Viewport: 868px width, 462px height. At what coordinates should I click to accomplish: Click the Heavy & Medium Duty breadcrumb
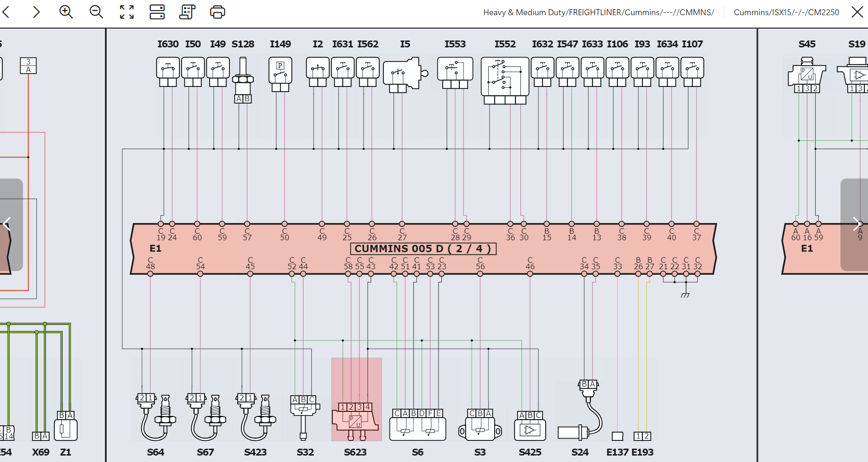pyautogui.click(x=599, y=12)
